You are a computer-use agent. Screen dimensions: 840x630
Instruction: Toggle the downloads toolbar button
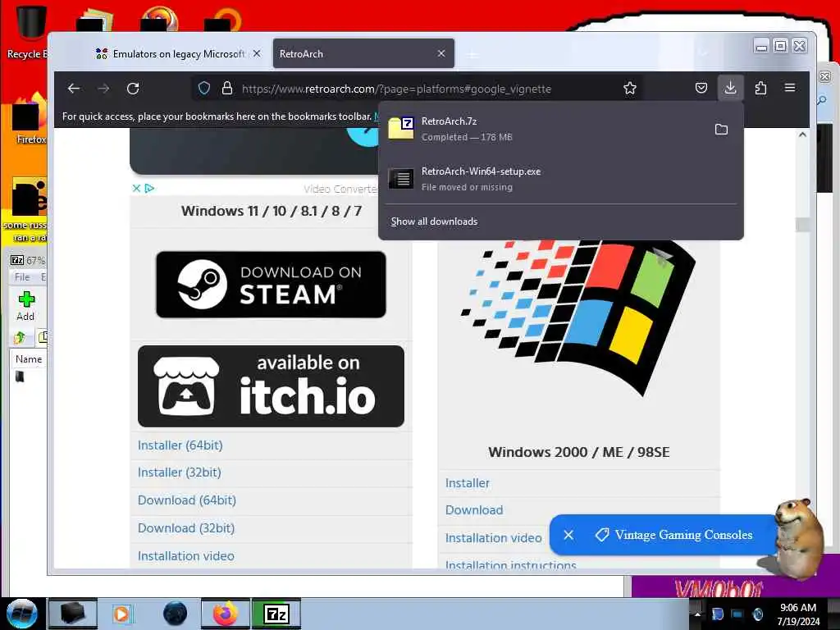730,88
